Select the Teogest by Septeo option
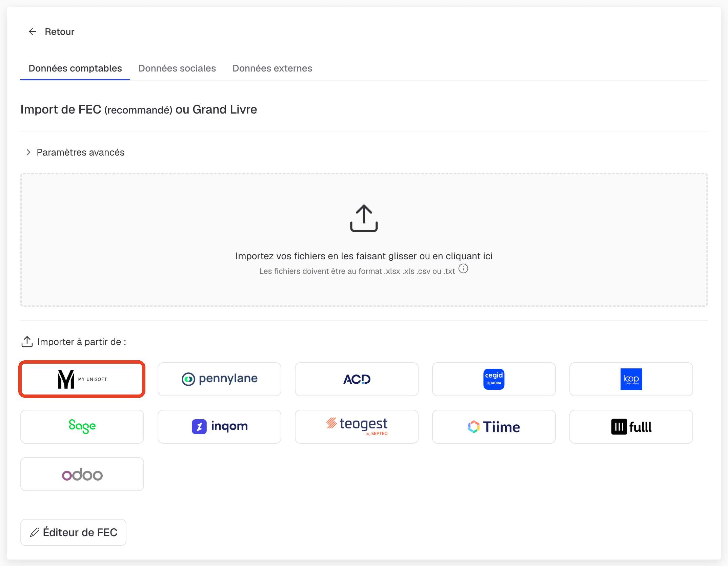 click(357, 427)
